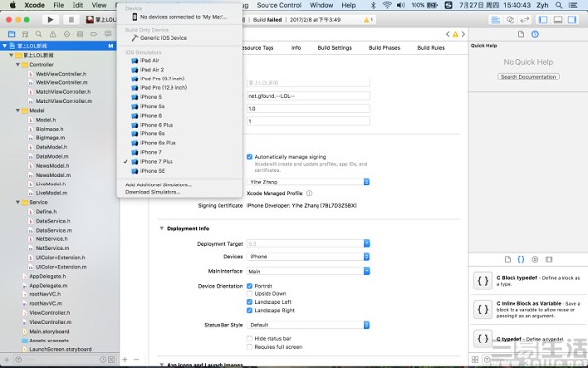The width and height of the screenshot is (588, 368).
Task: Show the Quick Help inspector icon
Action: pos(535,34)
